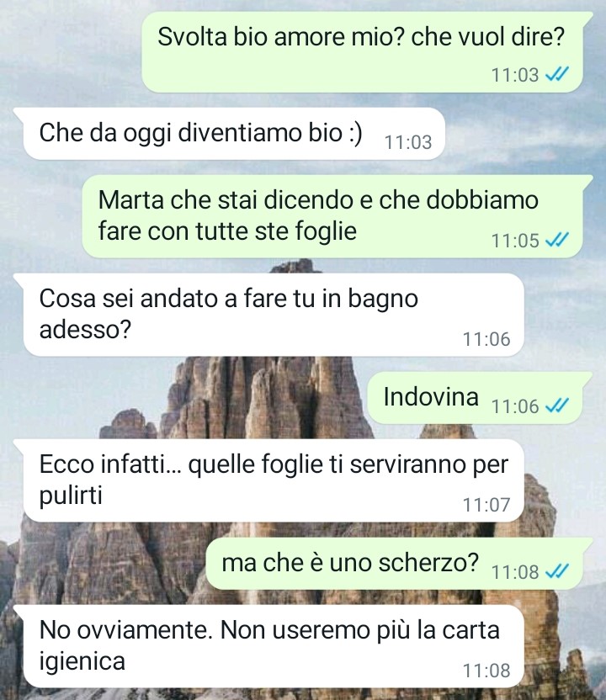Tap the double check marks beside 'Indovina'
606x700 pixels.
(x=557, y=406)
